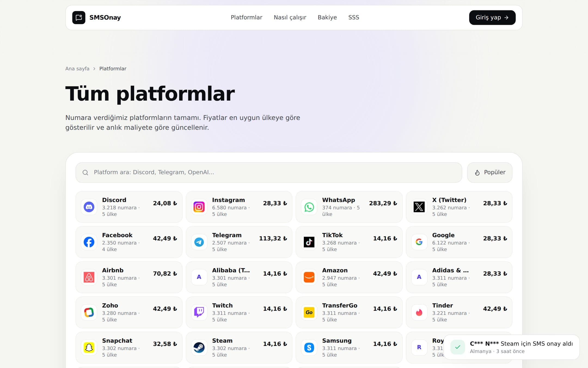Click the Tüm platformlar heading

click(150, 94)
